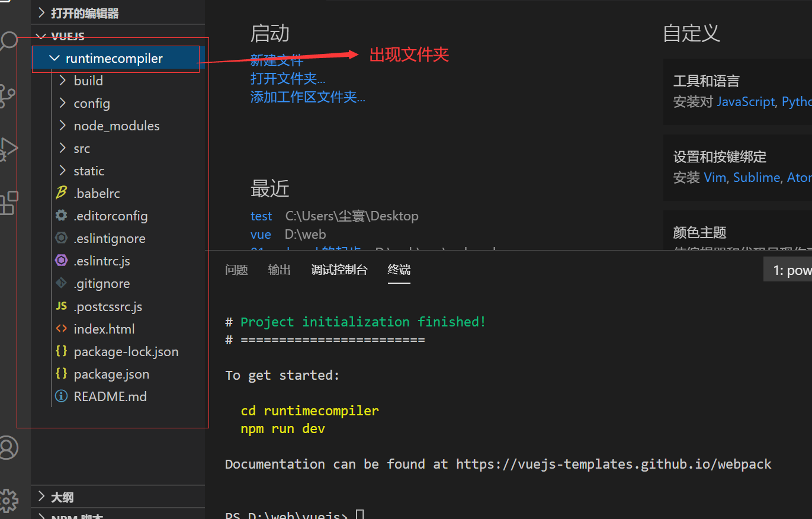Click the 打开文件夹... link
Viewport: 812px width, 519px height.
288,78
